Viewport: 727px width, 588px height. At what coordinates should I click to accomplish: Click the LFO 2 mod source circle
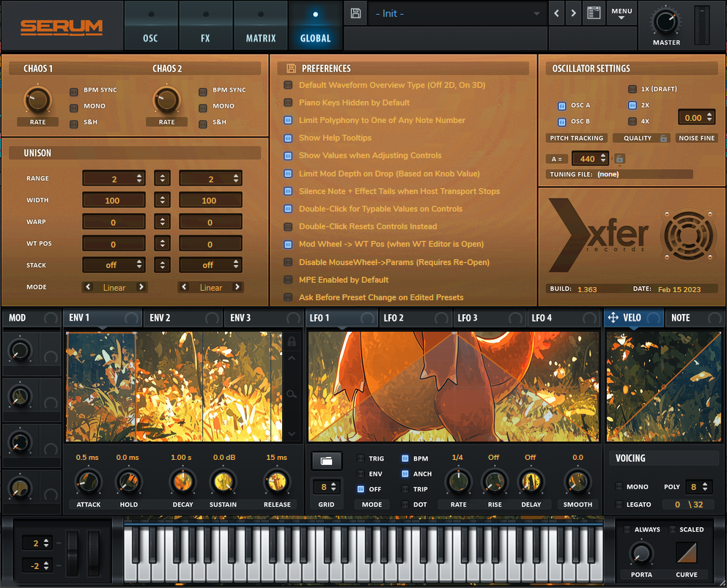pyautogui.click(x=441, y=318)
